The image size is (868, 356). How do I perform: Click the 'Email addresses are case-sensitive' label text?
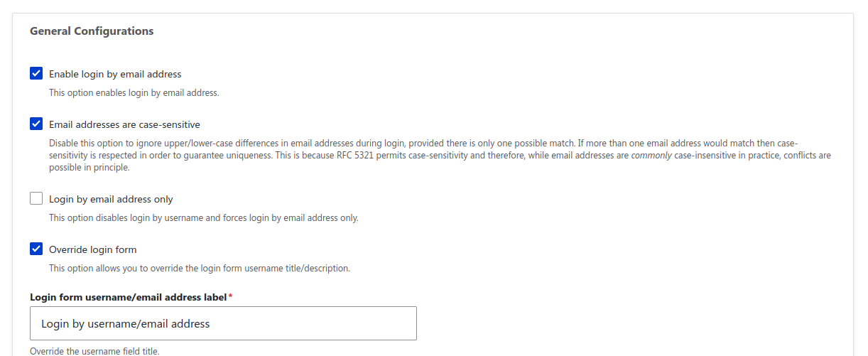coord(124,124)
